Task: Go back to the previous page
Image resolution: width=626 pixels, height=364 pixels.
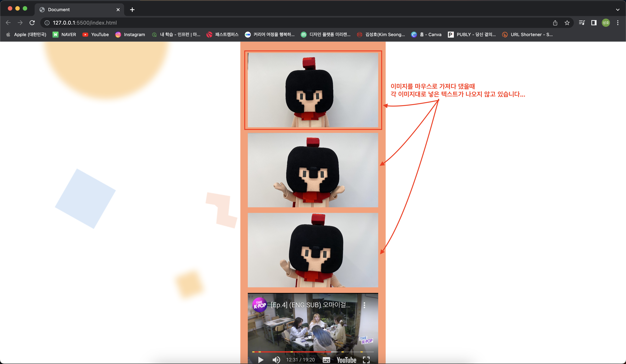Action: tap(8, 23)
